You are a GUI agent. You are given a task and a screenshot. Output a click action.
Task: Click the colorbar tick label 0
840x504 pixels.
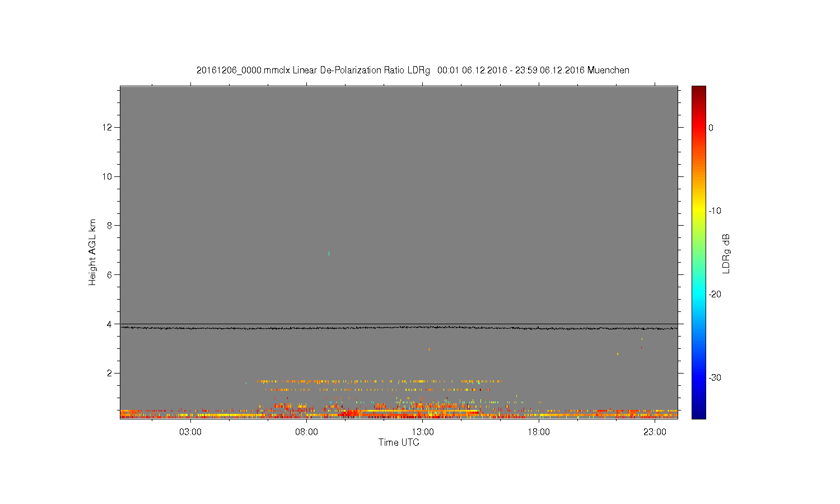pyautogui.click(x=711, y=128)
